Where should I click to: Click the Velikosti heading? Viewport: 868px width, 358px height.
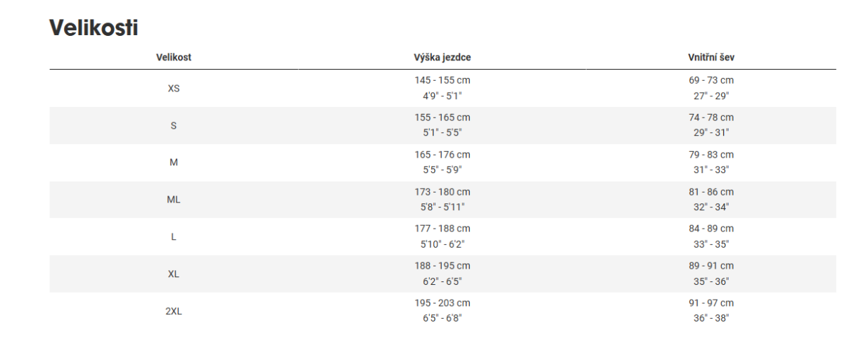pos(94,28)
